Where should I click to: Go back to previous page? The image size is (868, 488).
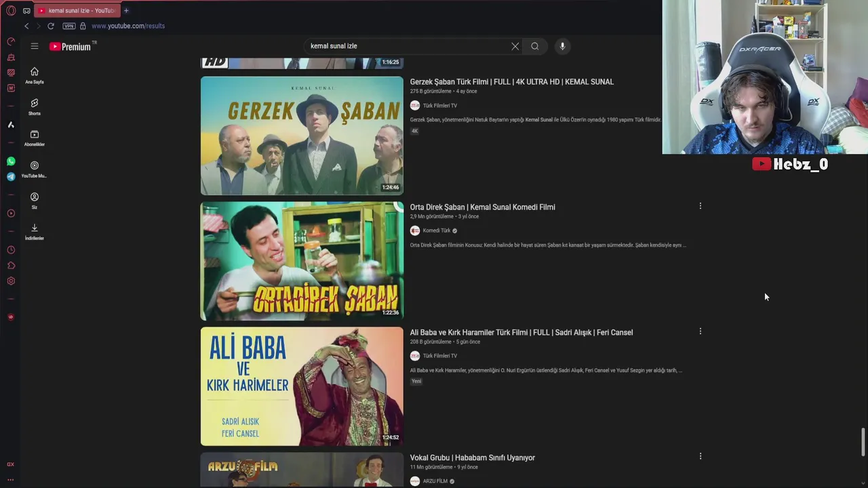(x=26, y=26)
